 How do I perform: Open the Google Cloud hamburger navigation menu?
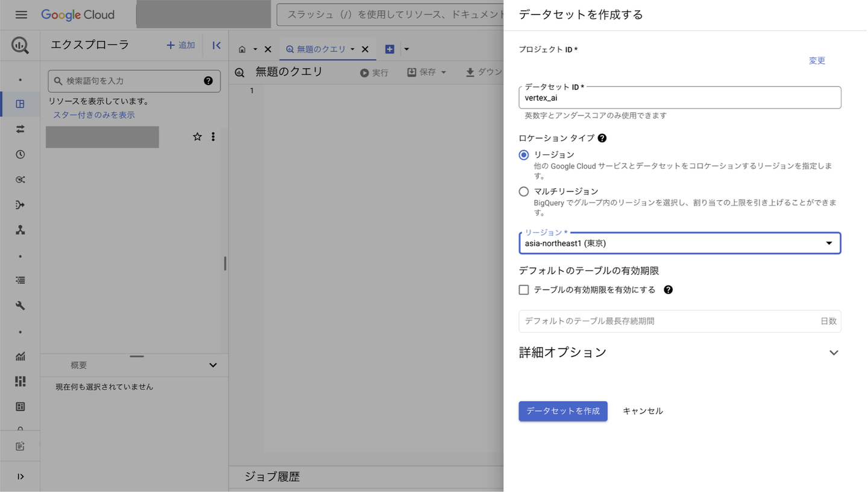coord(21,14)
